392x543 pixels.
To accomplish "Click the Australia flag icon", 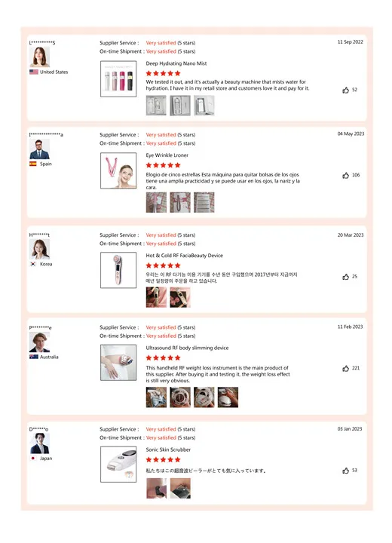I will (x=34, y=357).
